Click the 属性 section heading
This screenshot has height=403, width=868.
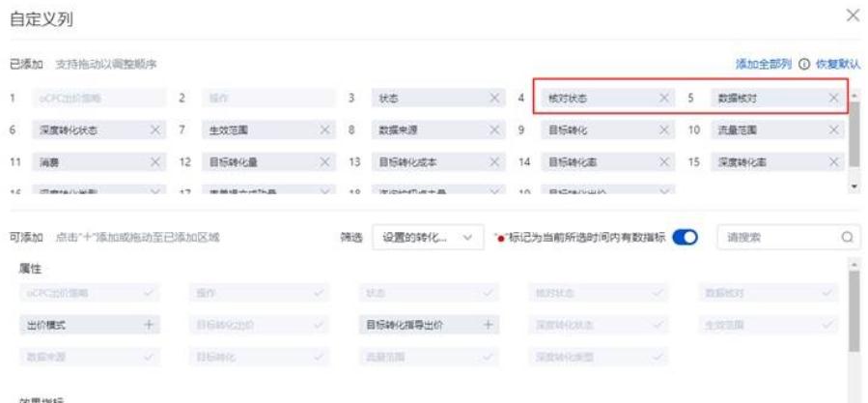(31, 270)
